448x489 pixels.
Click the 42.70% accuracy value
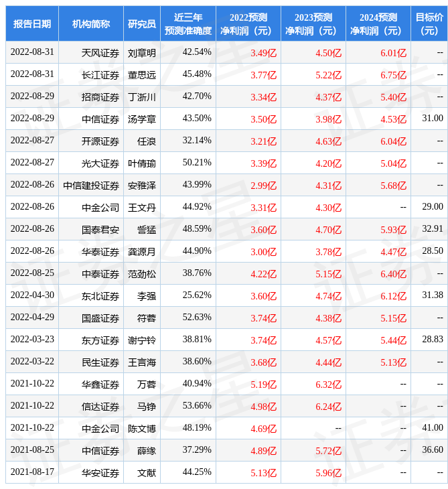pyautogui.click(x=197, y=96)
